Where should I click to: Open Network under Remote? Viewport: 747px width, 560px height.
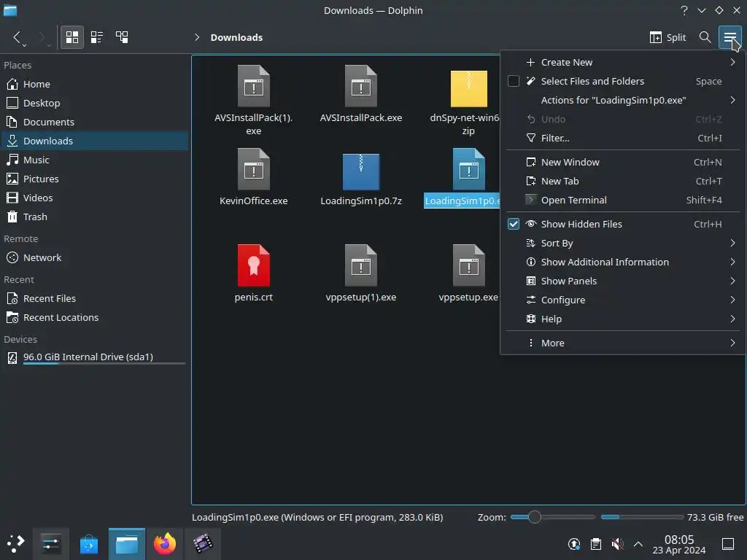(96, 257)
